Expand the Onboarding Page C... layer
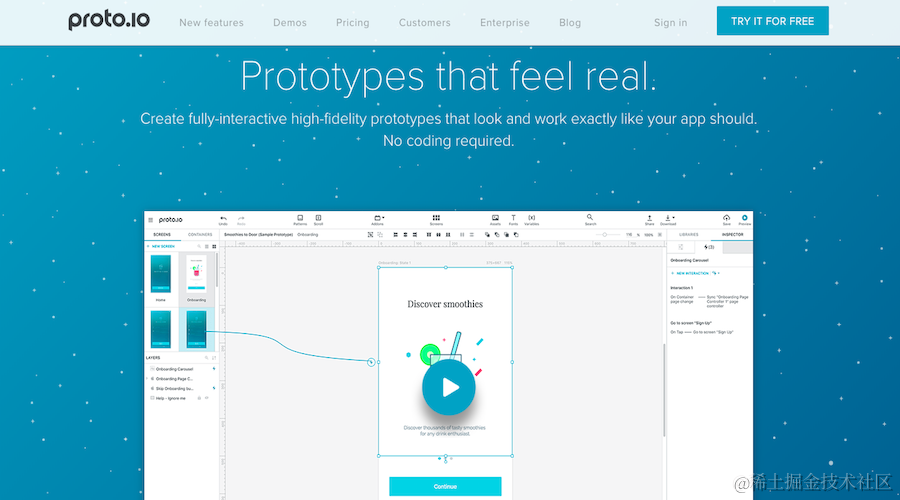900x500 pixels. click(147, 378)
